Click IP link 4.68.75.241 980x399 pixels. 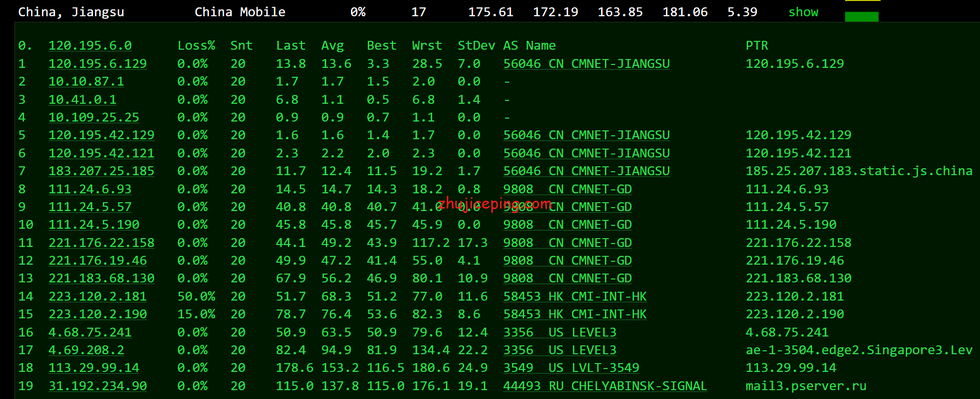tap(90, 333)
